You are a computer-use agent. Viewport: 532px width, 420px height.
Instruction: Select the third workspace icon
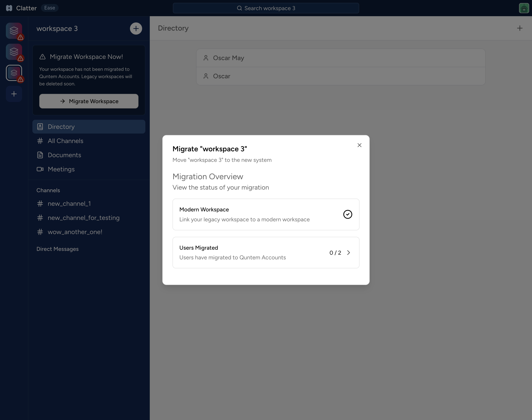(x=14, y=73)
